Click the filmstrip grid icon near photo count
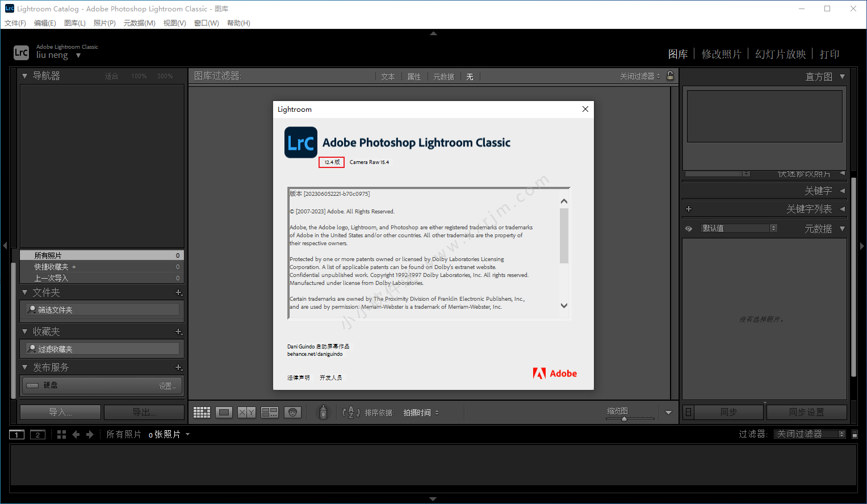This screenshot has width=867, height=504. click(61, 434)
